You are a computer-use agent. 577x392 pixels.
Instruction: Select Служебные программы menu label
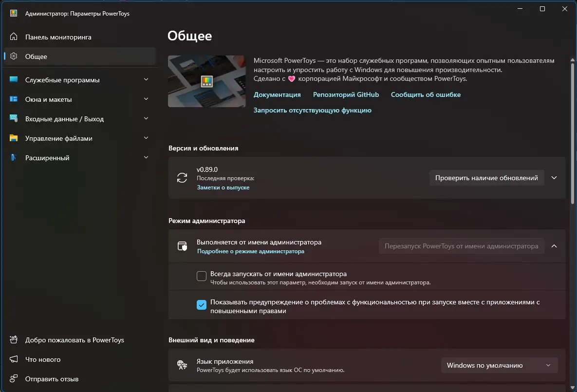pos(62,80)
